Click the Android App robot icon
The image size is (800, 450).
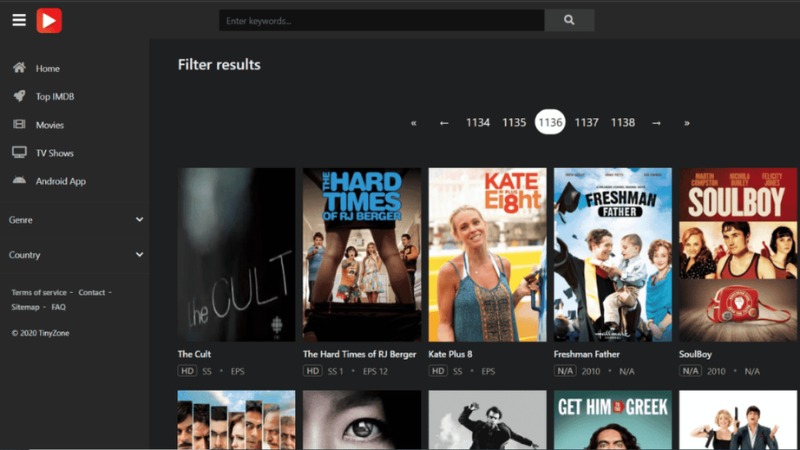[x=19, y=180]
